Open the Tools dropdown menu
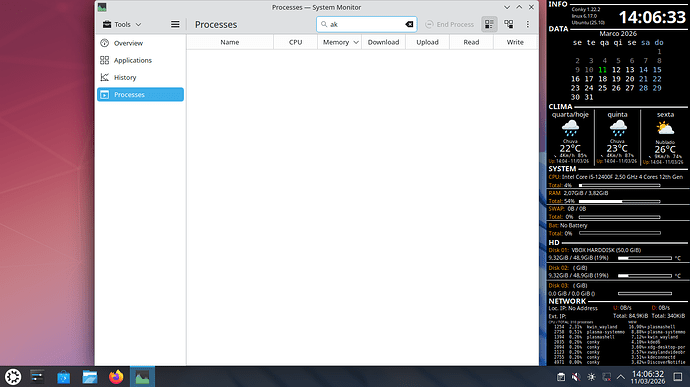The height and width of the screenshot is (387, 690). pos(122,24)
